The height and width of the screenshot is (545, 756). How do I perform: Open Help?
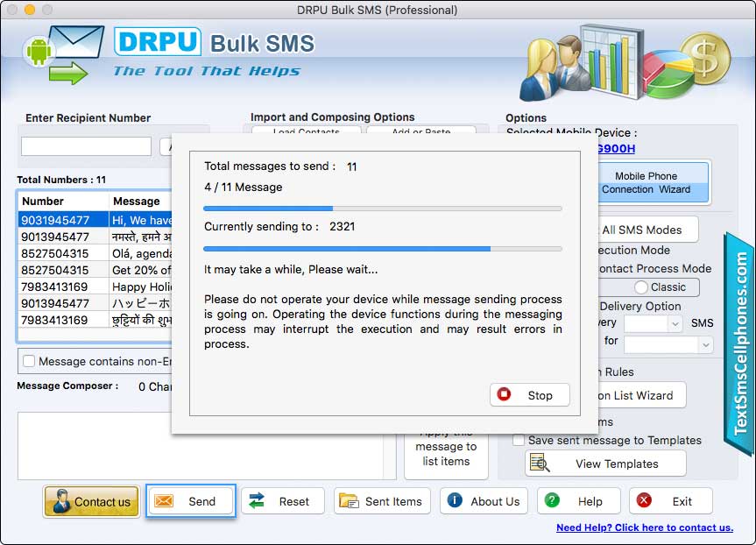[x=578, y=501]
